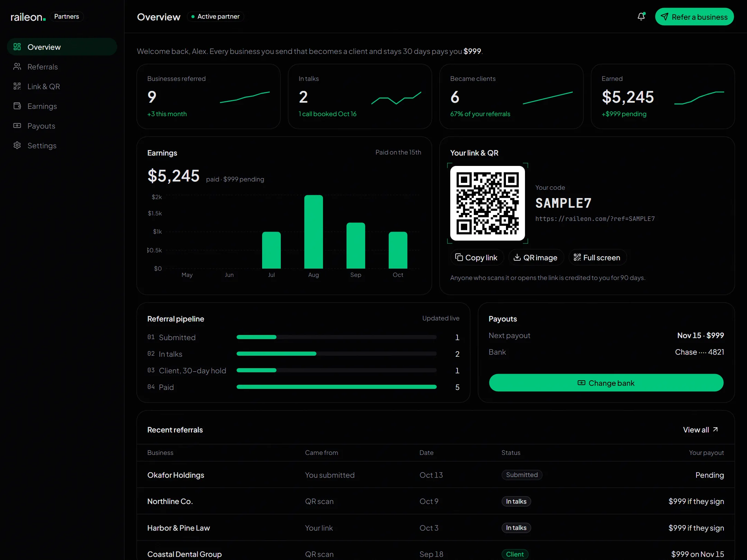
Task: Click the Overview grid icon in sidebar
Action: (17, 47)
